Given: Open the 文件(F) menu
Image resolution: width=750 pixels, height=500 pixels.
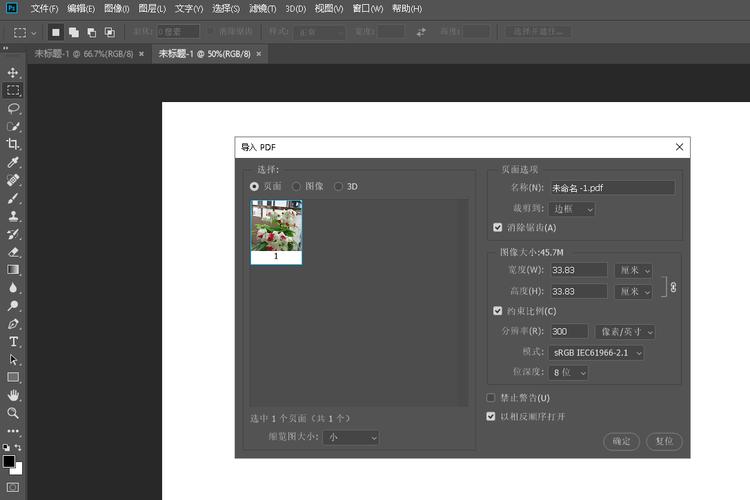Looking at the screenshot, I should click(x=44, y=9).
